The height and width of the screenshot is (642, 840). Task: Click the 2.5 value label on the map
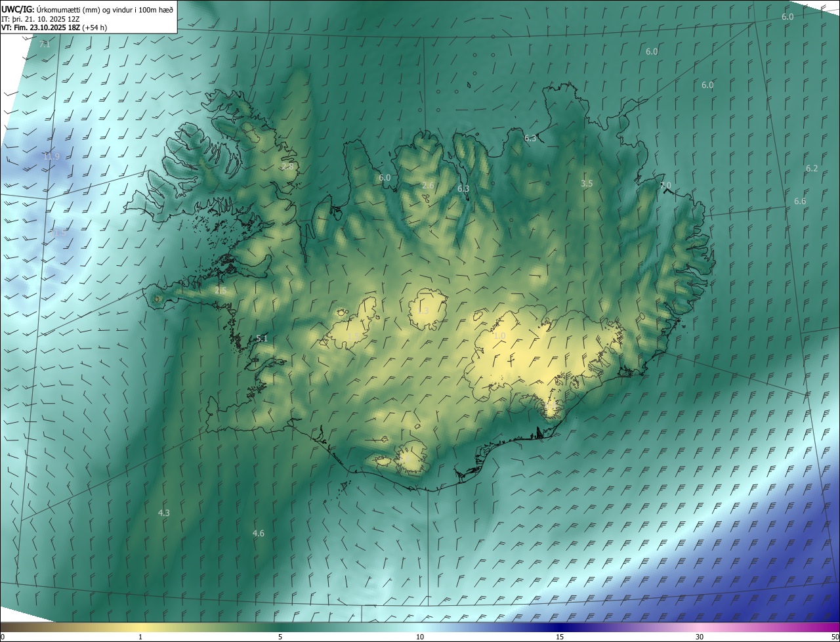(220, 290)
